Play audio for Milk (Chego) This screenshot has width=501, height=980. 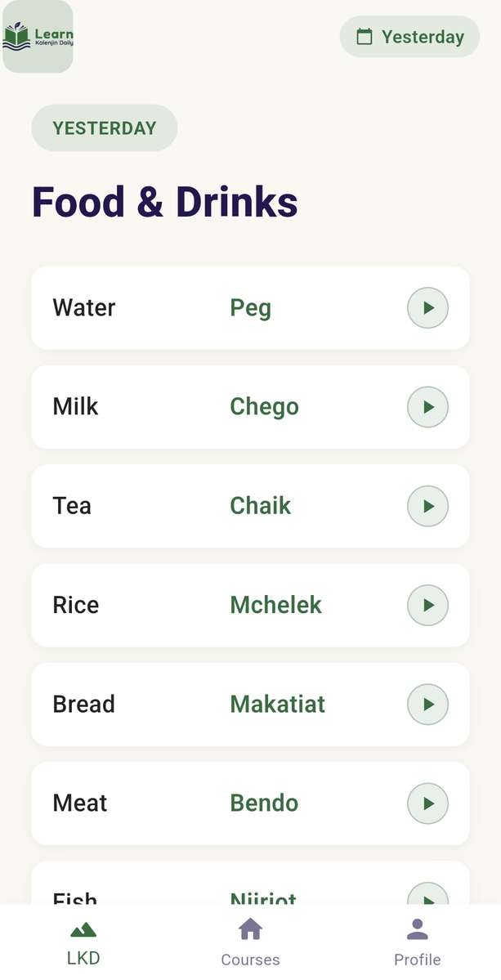(x=427, y=407)
